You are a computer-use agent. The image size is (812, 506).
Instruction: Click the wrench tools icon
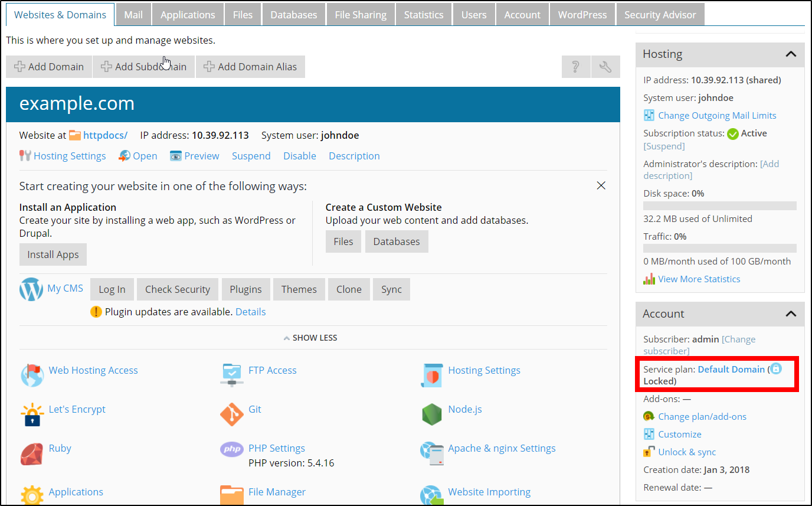click(x=605, y=67)
